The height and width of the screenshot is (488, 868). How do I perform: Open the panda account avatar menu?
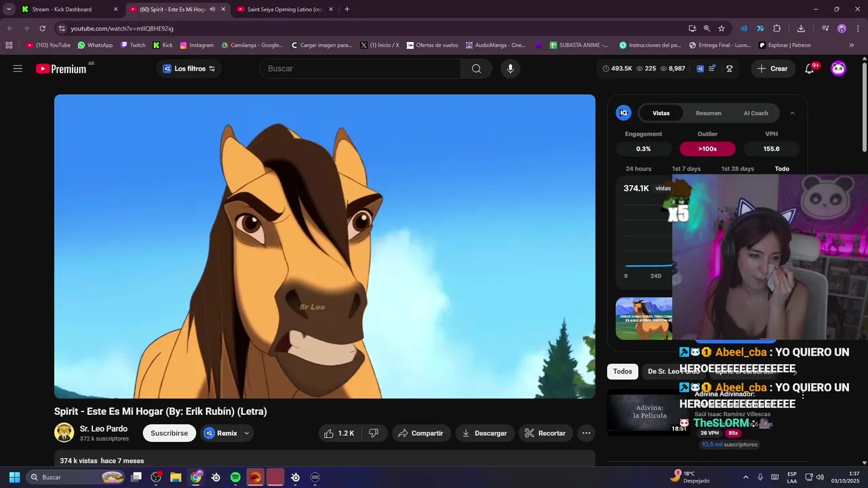point(839,68)
